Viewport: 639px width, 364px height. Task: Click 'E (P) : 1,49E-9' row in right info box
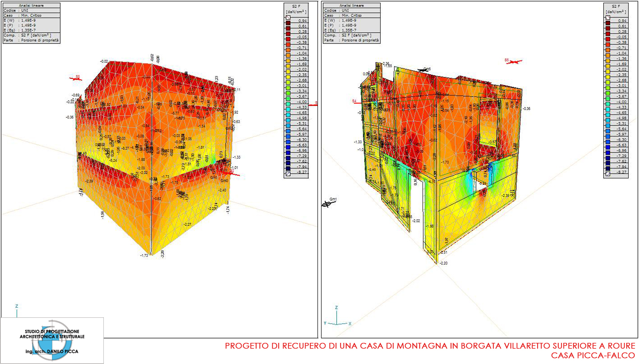pos(352,25)
